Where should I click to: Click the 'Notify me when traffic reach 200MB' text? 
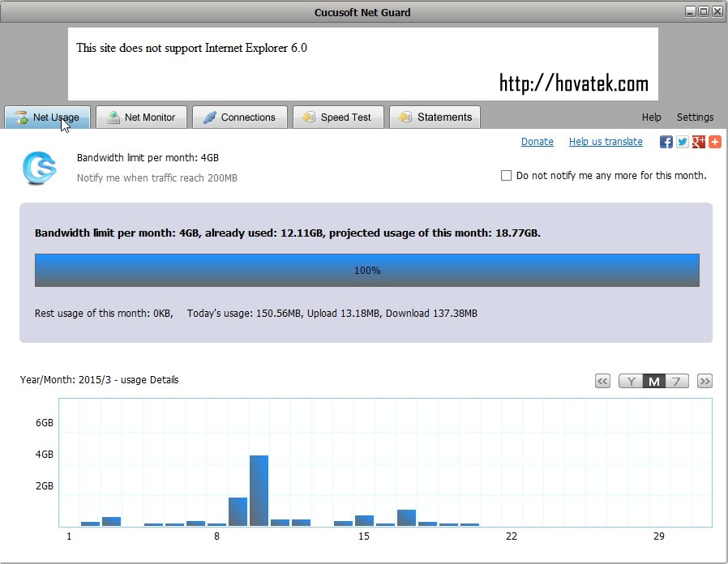pos(157,177)
